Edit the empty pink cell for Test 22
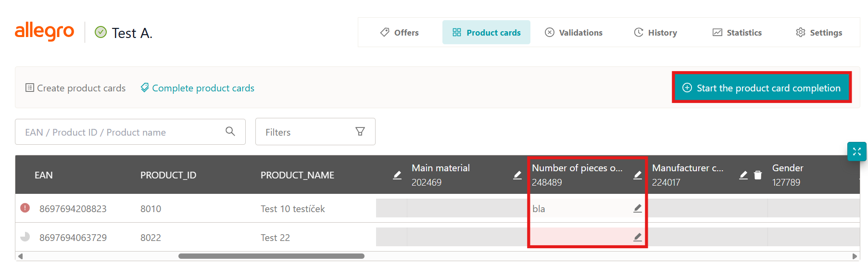 tap(638, 237)
